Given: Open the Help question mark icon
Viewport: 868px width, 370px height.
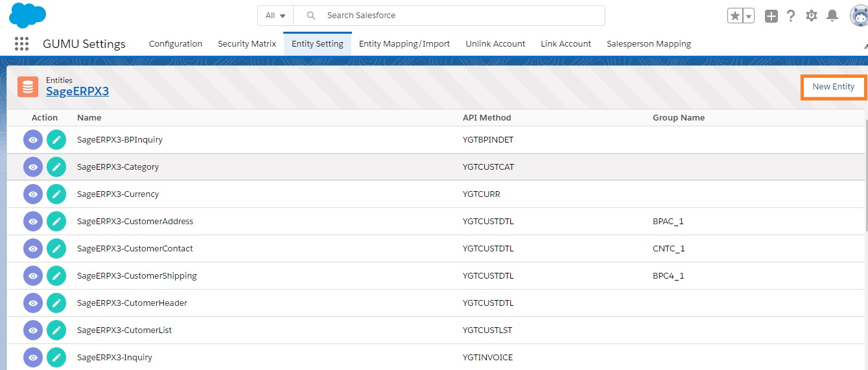Looking at the screenshot, I should coord(791,16).
